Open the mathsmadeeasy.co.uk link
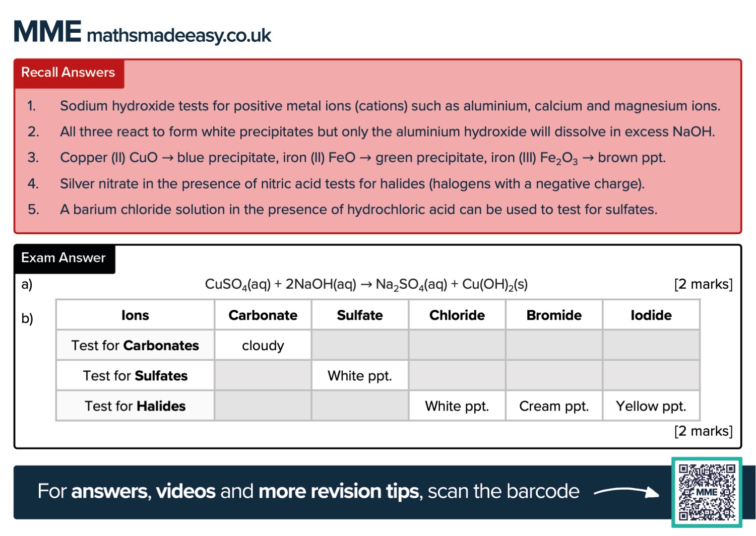The height and width of the screenshot is (536, 756). tap(179, 35)
